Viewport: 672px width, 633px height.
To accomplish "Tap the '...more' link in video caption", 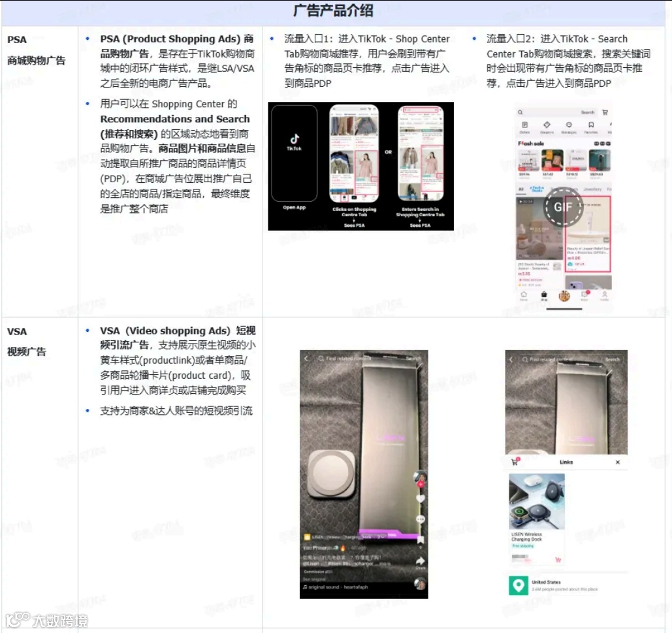I will click(384, 564).
